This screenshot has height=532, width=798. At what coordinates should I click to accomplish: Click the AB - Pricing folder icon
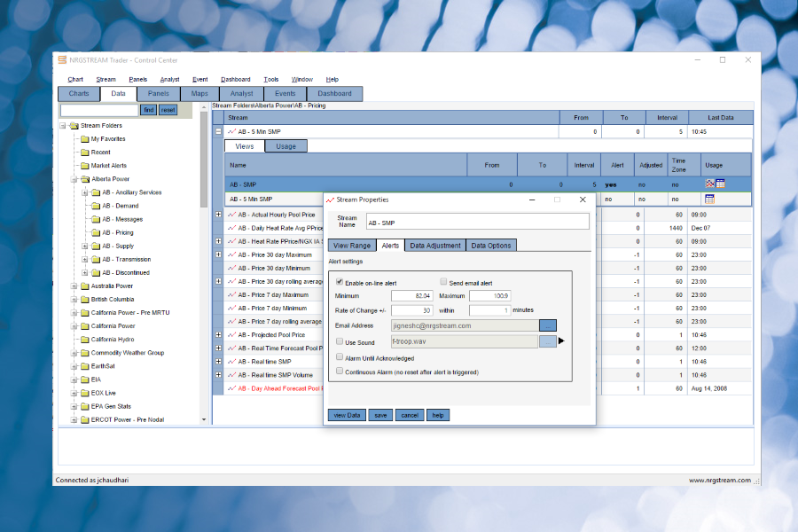pyautogui.click(x=96, y=232)
